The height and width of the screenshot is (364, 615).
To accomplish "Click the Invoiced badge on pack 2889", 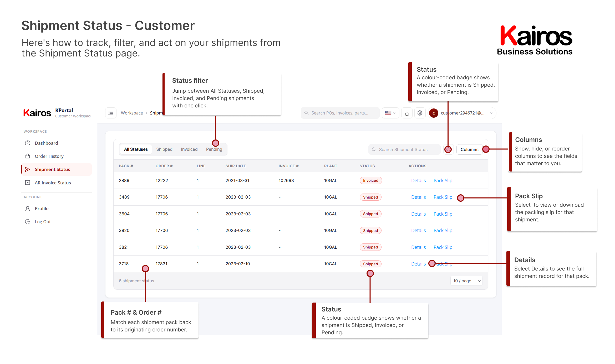I will [370, 181].
